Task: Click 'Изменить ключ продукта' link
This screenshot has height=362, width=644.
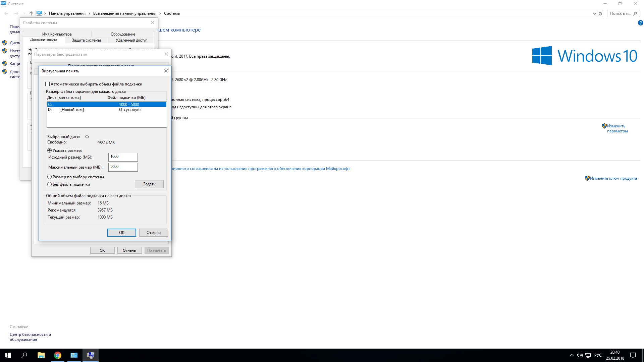Action: coord(613,178)
